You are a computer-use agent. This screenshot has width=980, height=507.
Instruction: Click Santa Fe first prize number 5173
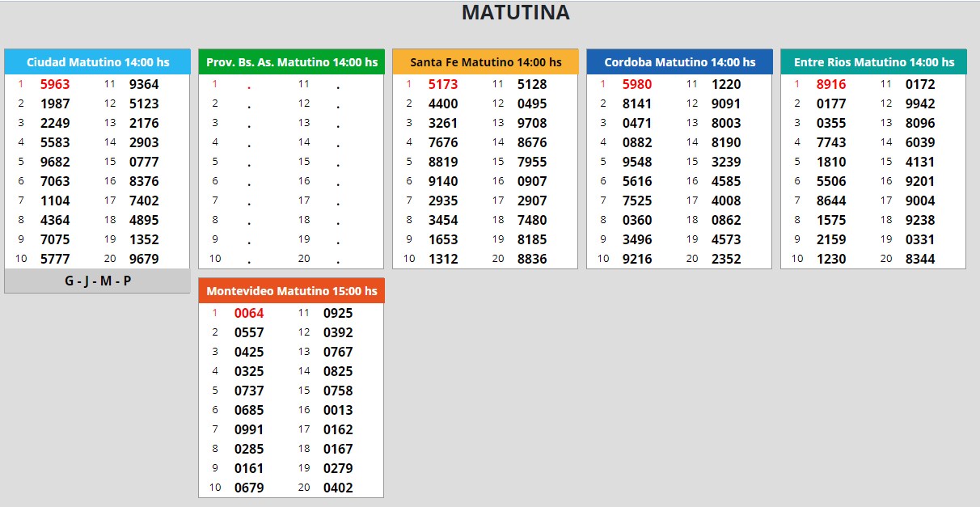443,84
